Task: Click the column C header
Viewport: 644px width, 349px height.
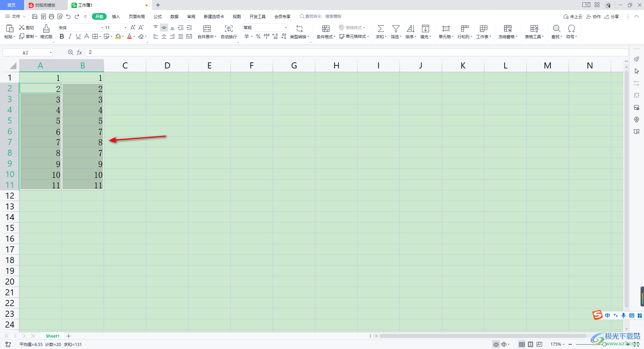Action: click(125, 65)
